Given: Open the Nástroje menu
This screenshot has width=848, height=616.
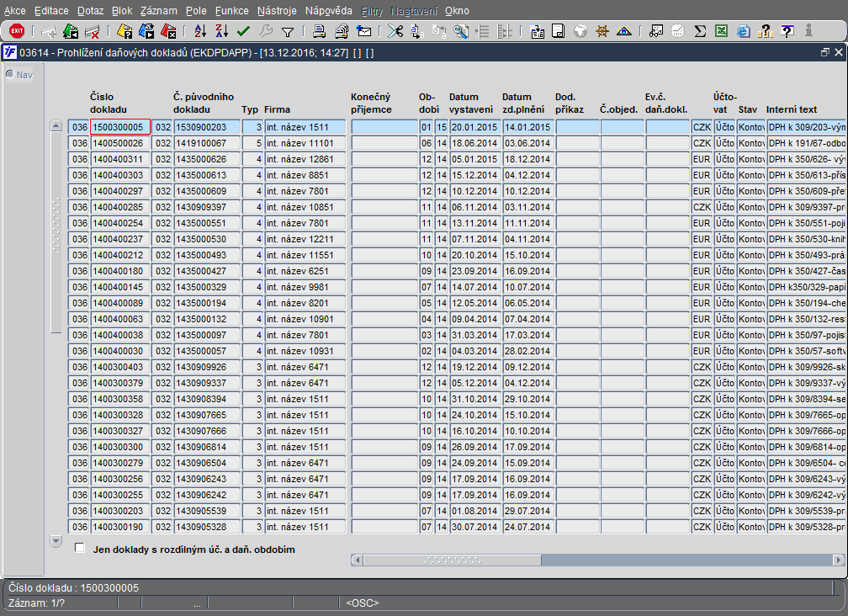Looking at the screenshot, I should point(277,11).
